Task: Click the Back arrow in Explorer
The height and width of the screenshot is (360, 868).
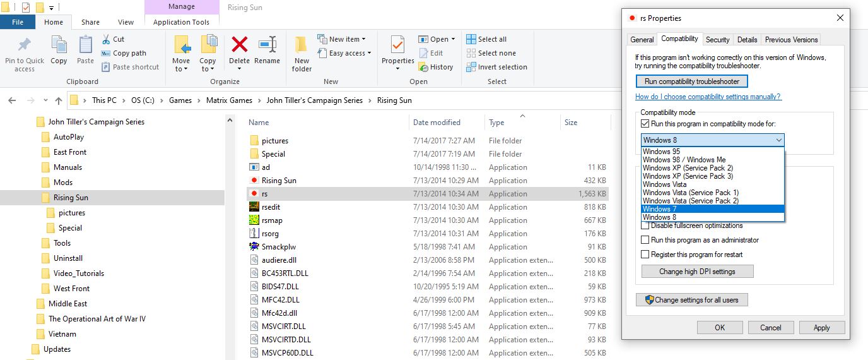Action: [13, 100]
